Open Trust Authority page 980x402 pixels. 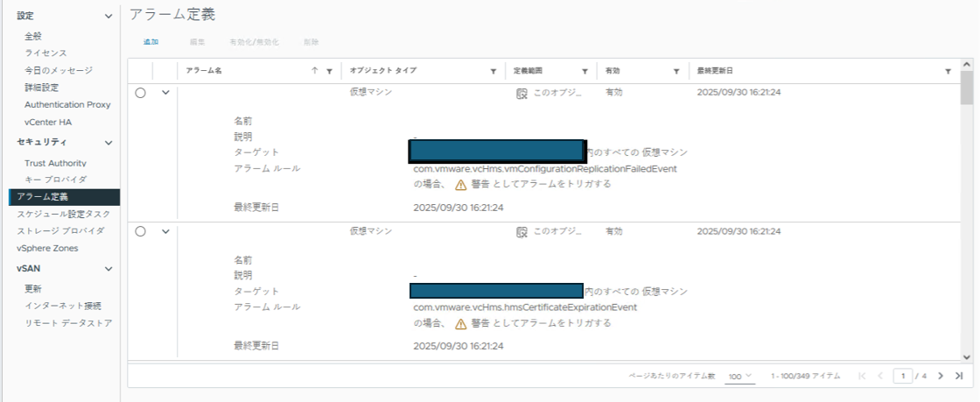pos(55,163)
